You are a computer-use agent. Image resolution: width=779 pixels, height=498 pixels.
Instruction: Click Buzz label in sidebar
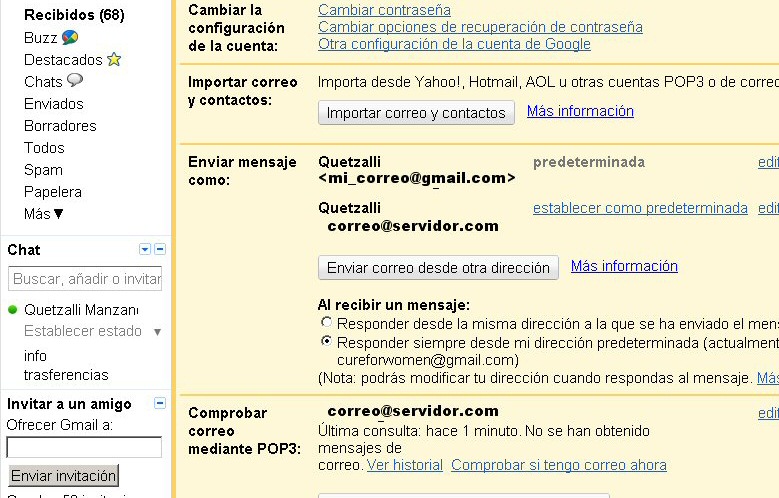(41, 38)
